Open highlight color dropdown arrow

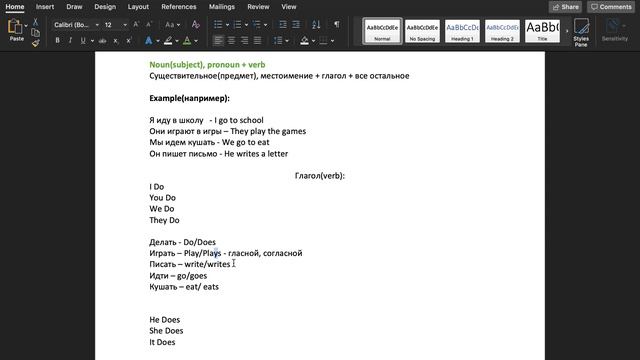click(x=177, y=41)
